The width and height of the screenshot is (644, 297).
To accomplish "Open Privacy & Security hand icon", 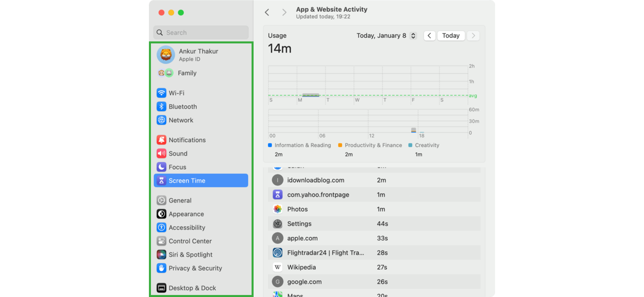I will click(x=161, y=268).
